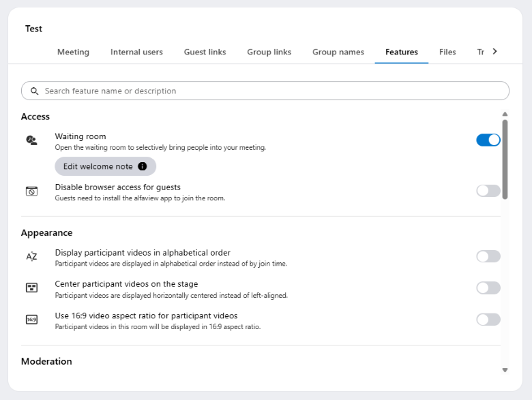This screenshot has width=532, height=400.
Task: Open the Group names tab
Action: (x=338, y=52)
